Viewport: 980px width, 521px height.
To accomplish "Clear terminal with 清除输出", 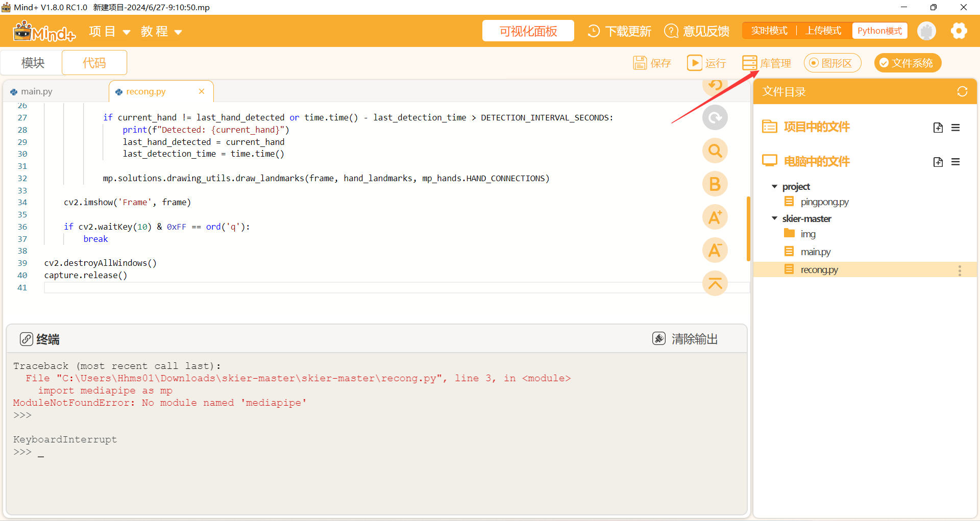I will coord(685,339).
